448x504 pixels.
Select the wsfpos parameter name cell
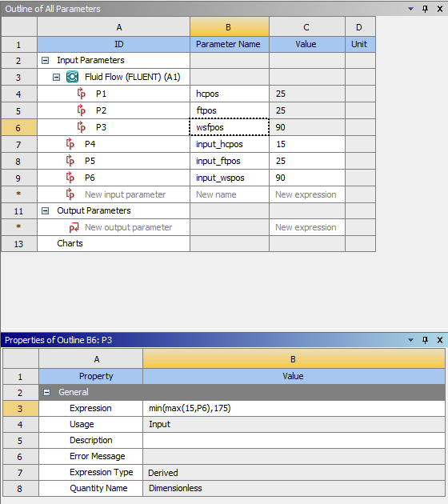tap(230, 127)
